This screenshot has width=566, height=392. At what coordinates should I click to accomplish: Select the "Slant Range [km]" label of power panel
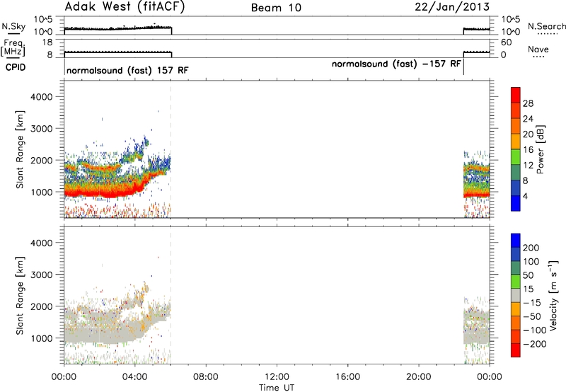point(20,149)
